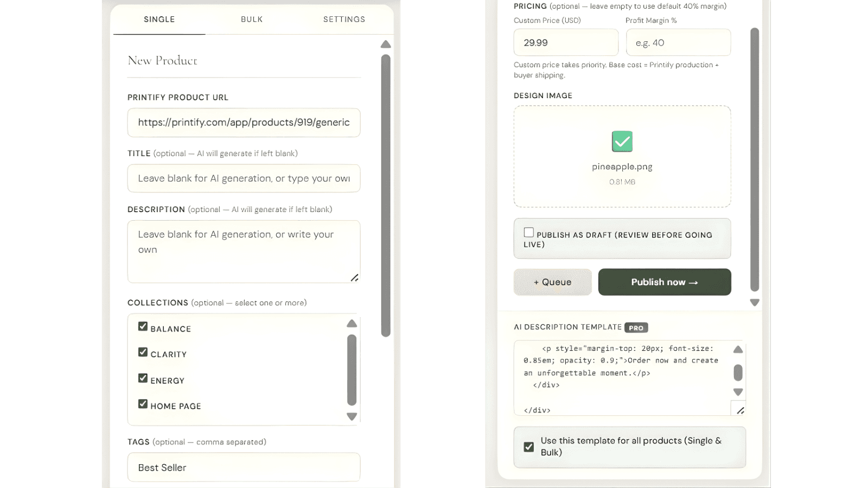The height and width of the screenshot is (488, 868).
Task: Click the Publish now button
Action: click(665, 282)
